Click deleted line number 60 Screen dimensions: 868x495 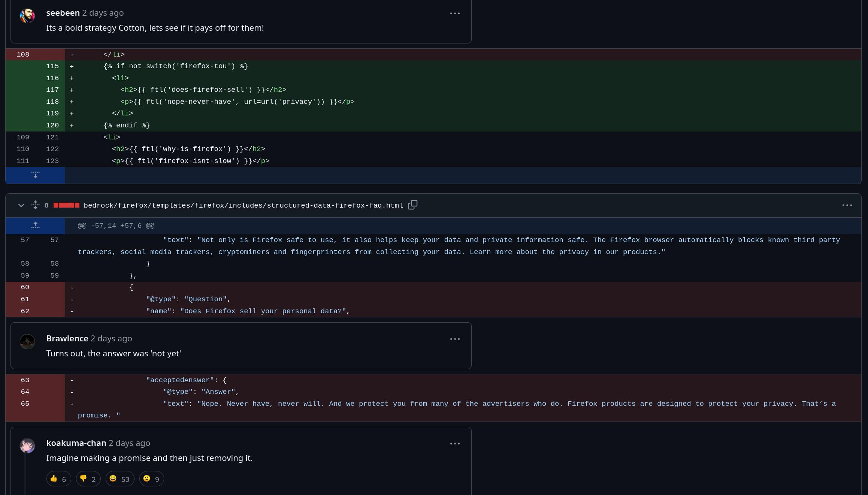25,287
